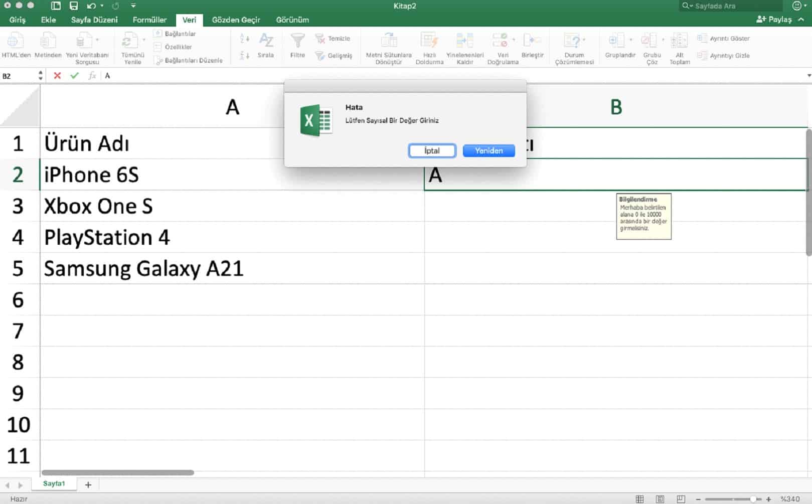The image size is (812, 504).
Task: Open the Formüller ribbon tab
Action: coord(149,20)
